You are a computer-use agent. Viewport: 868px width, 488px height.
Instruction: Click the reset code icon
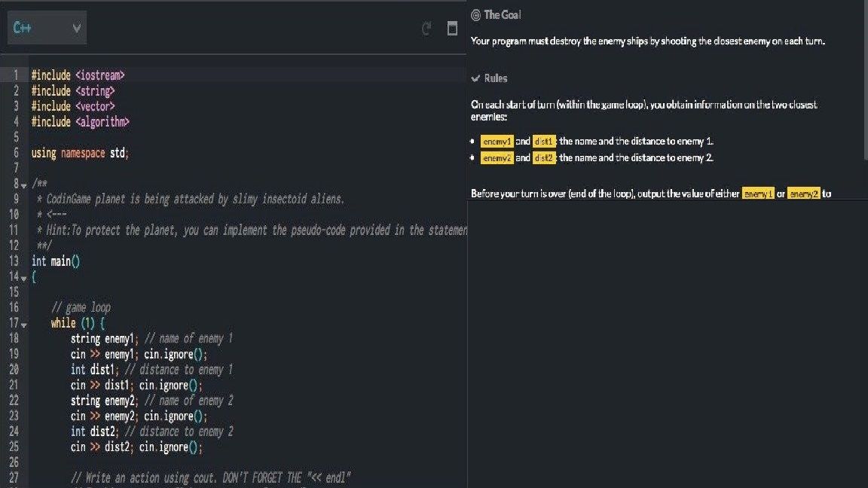[x=426, y=29]
